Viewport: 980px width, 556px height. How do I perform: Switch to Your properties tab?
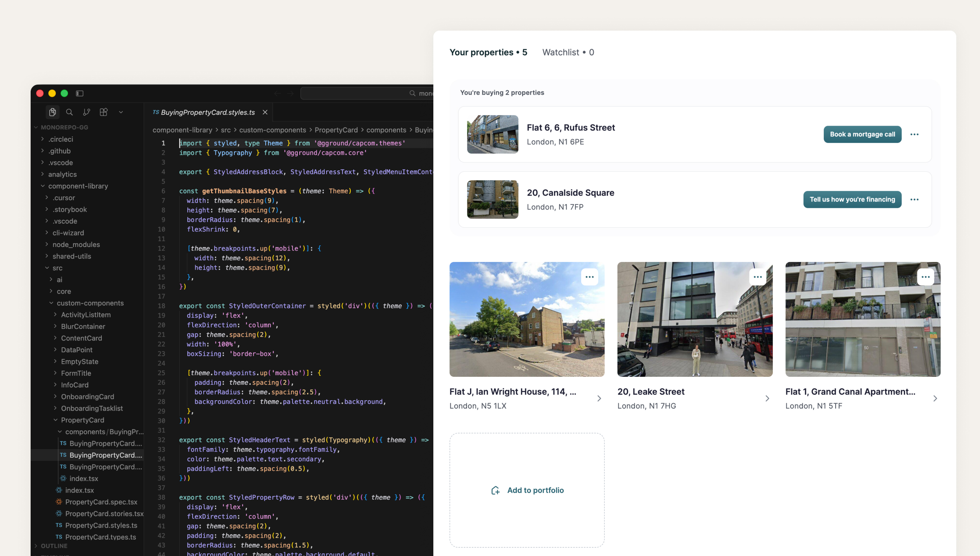click(488, 52)
